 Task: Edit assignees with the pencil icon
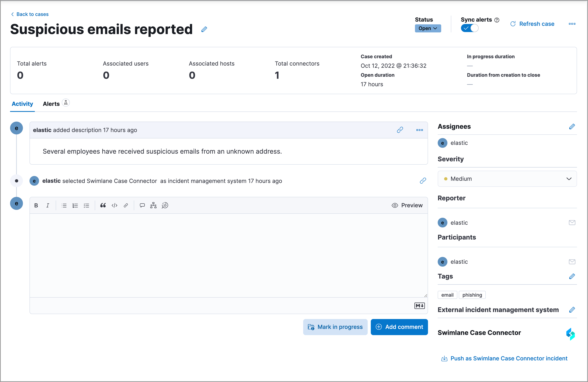click(x=572, y=126)
